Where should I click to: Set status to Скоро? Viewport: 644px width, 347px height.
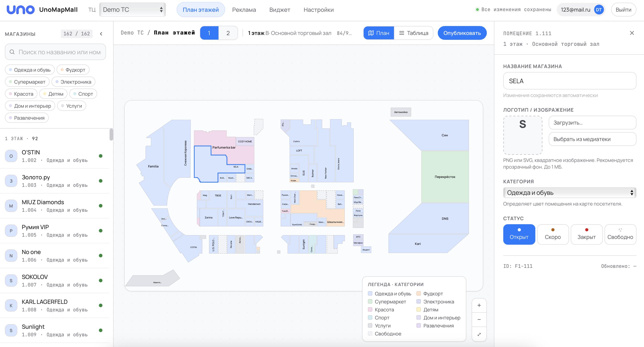pyautogui.click(x=553, y=234)
